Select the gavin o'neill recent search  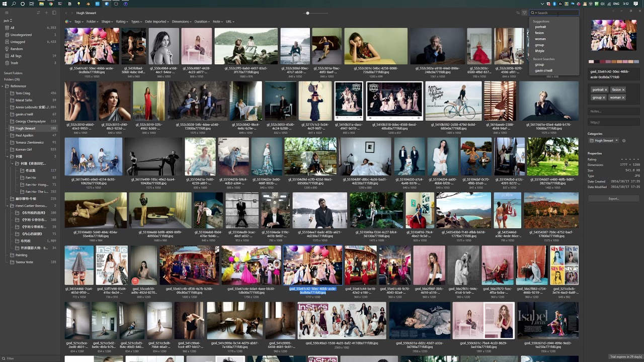tap(543, 70)
